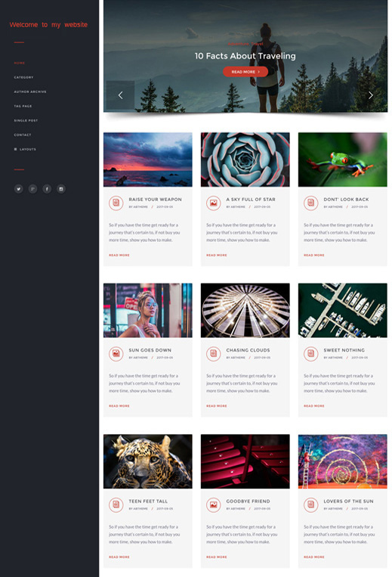This screenshot has width=392, height=577.
Task: Open the Instagram social icon in sidebar
Action: point(61,189)
